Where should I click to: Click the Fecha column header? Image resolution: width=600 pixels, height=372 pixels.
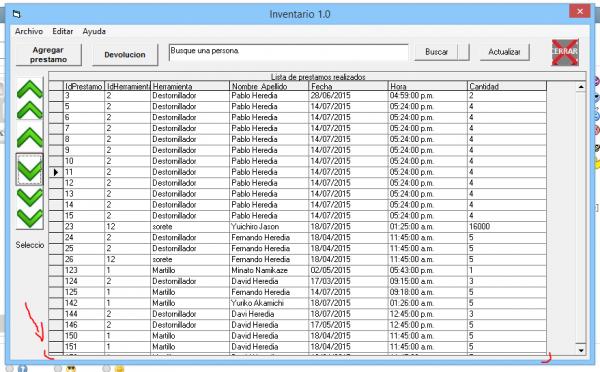[348, 86]
